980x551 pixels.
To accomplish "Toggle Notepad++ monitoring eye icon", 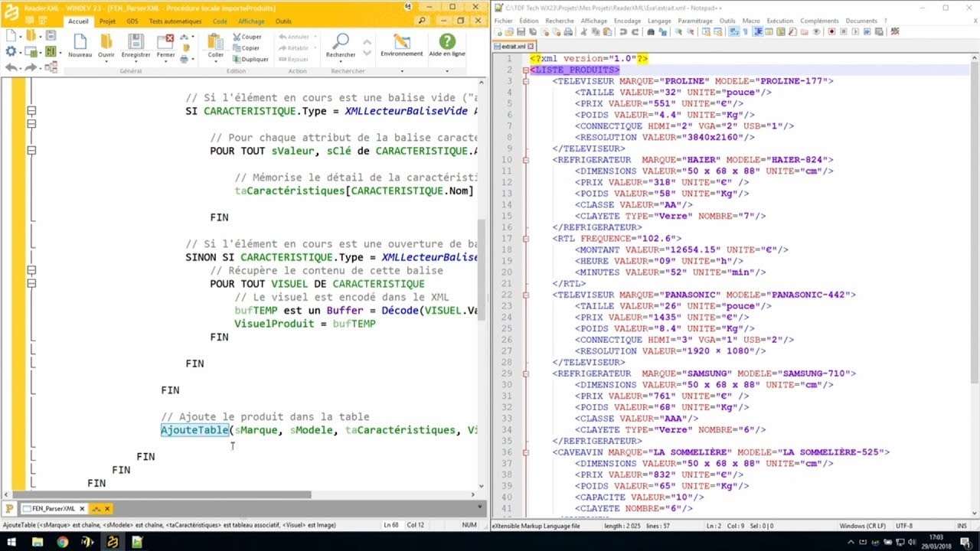I will coord(816,31).
